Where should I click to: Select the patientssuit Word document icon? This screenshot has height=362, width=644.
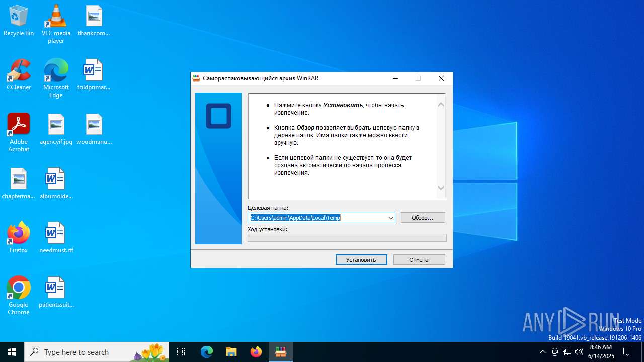pos(56,292)
